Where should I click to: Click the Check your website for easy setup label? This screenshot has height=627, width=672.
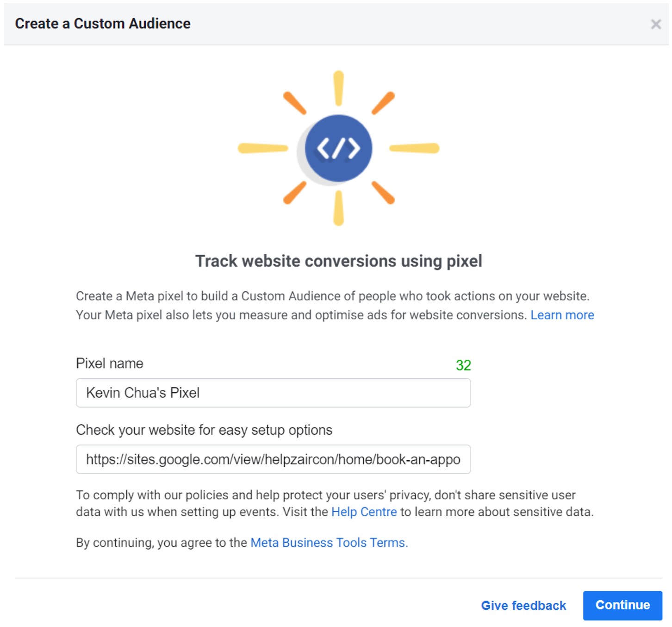204,430
